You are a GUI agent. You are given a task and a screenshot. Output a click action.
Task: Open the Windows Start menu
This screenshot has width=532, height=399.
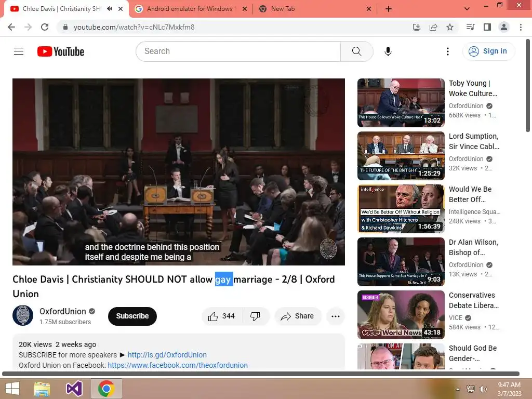tap(12, 389)
